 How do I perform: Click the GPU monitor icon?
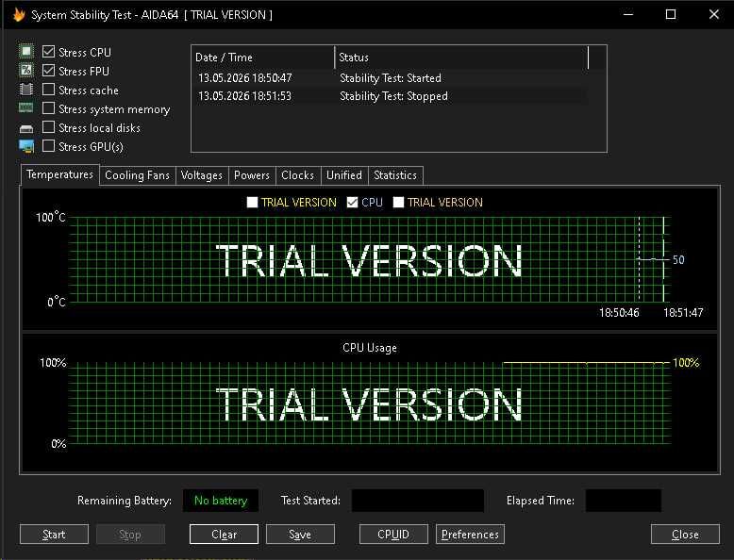pos(26,146)
